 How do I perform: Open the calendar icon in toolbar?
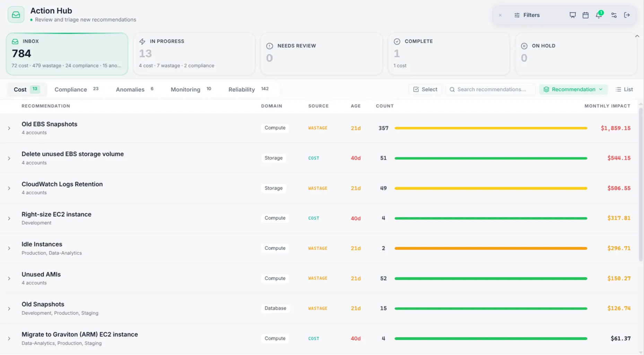coord(585,15)
